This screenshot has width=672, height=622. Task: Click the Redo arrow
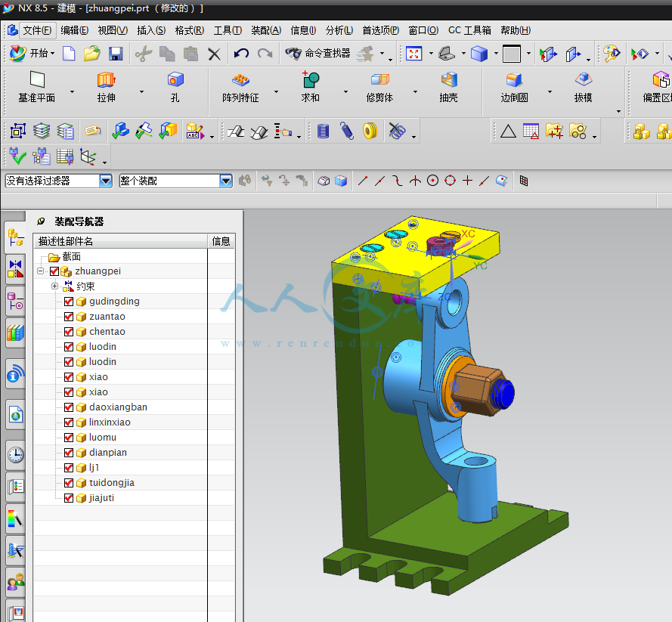click(265, 54)
